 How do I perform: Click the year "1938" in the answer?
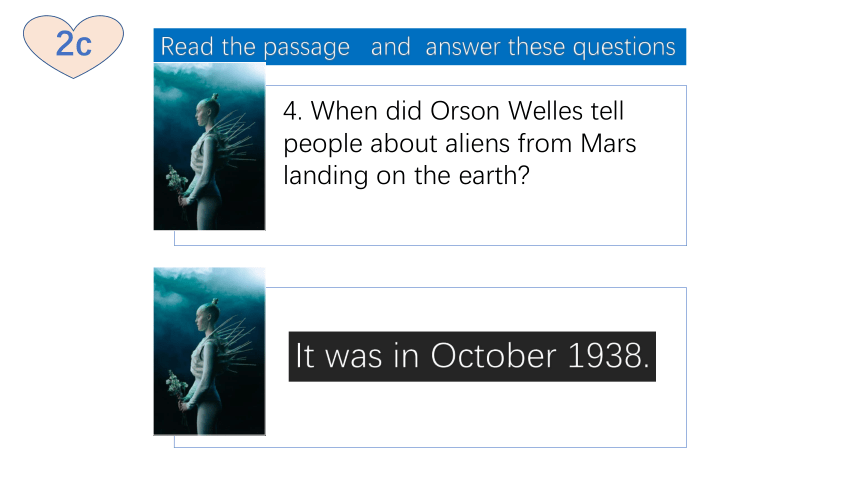(x=604, y=356)
